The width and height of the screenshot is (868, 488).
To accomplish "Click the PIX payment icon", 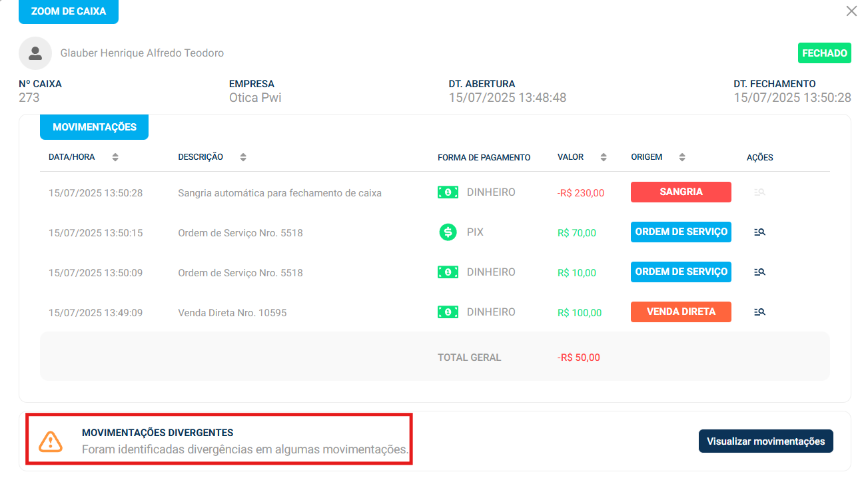I will (x=448, y=232).
